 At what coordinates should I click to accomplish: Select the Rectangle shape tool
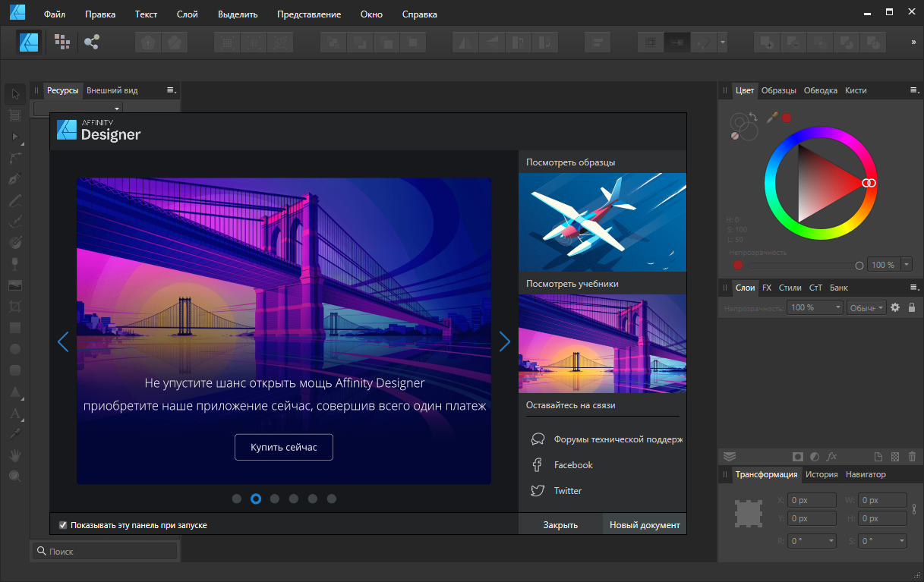[x=15, y=328]
